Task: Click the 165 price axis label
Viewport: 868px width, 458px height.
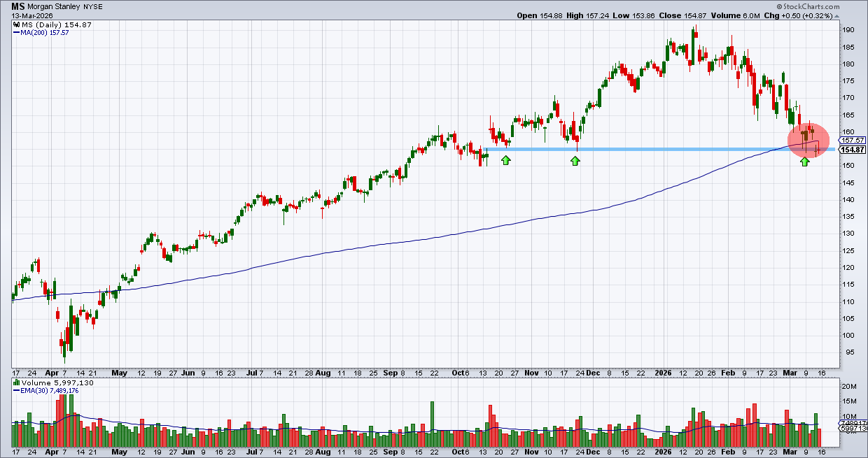Action: 848,115
